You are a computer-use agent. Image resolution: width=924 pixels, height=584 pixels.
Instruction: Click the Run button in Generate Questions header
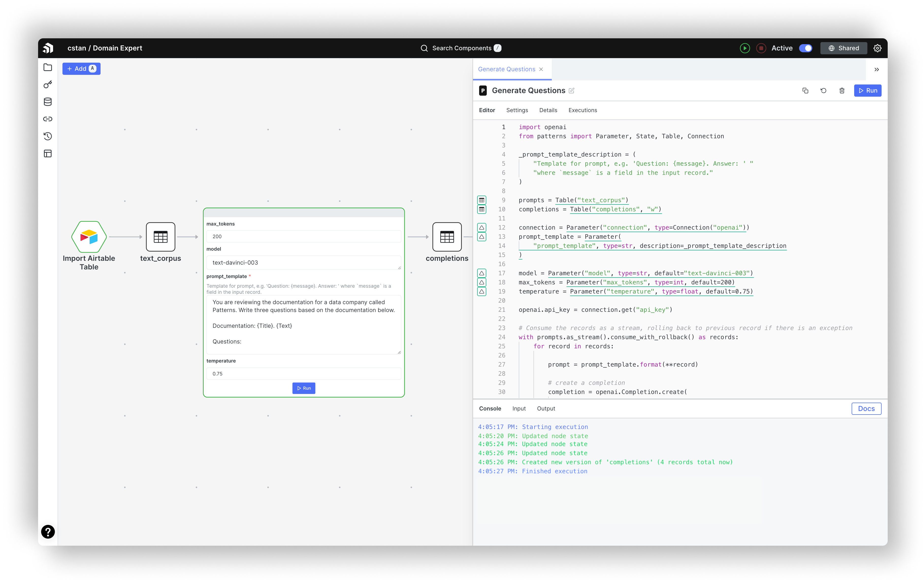coord(868,90)
